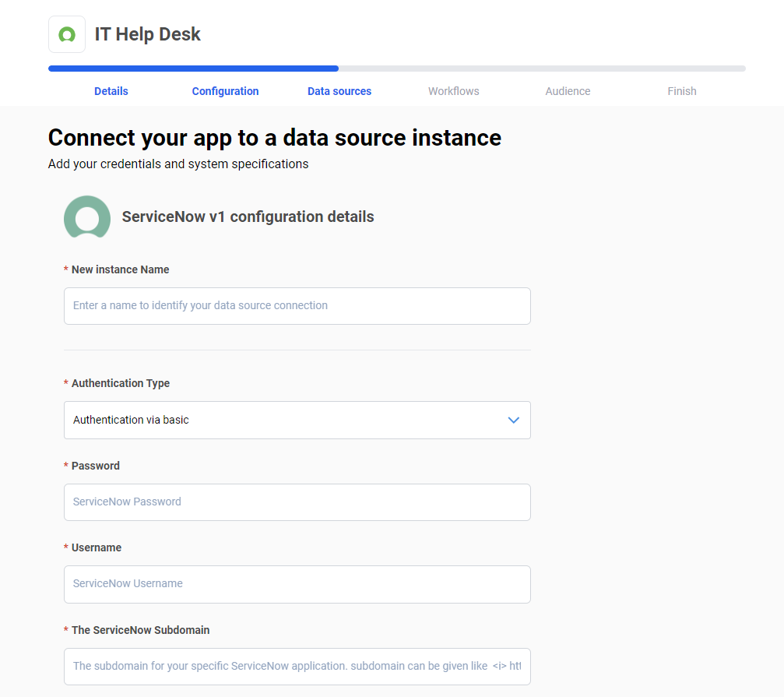Click the 'Password' field label
Screen dimensions: 784x697
point(96,466)
